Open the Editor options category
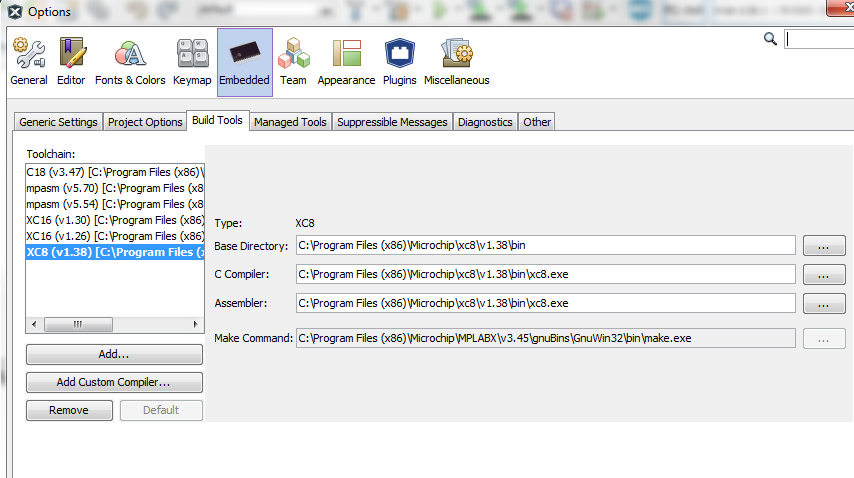The height and width of the screenshot is (478, 854). [71, 62]
